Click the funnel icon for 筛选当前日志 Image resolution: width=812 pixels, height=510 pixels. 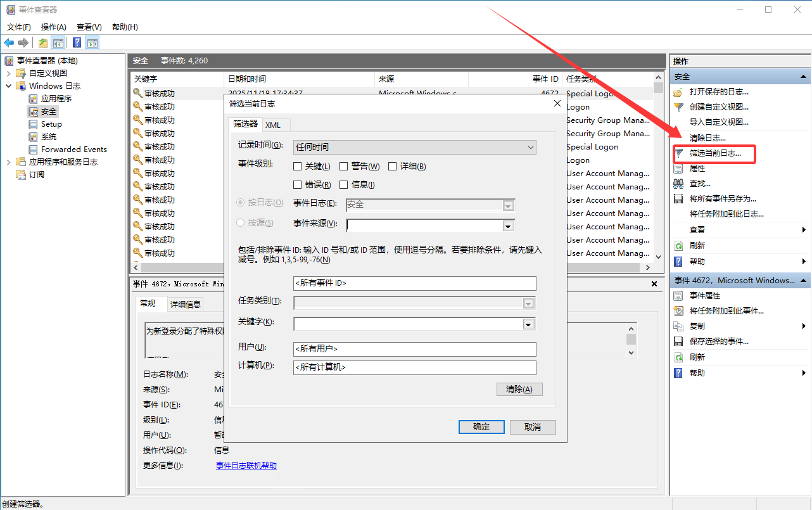[678, 153]
